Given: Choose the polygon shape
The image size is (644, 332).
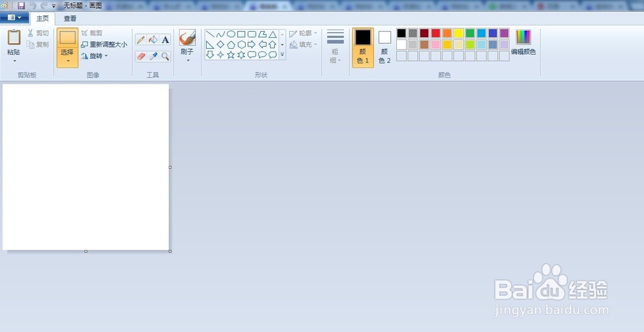Looking at the screenshot, I should 263,34.
